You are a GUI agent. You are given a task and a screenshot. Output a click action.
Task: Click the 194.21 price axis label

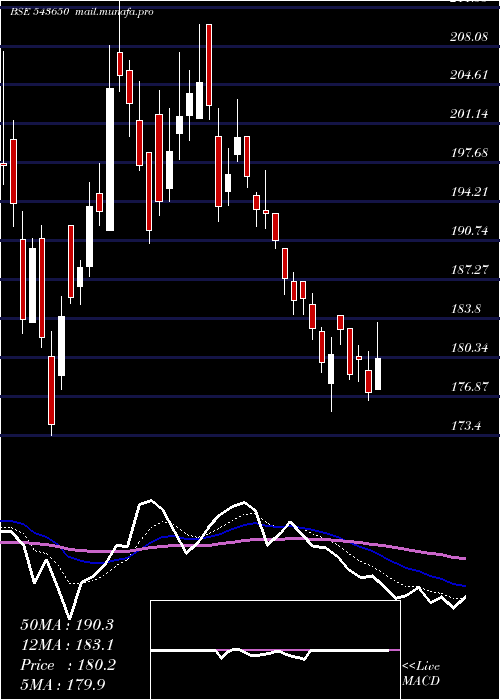469,192
